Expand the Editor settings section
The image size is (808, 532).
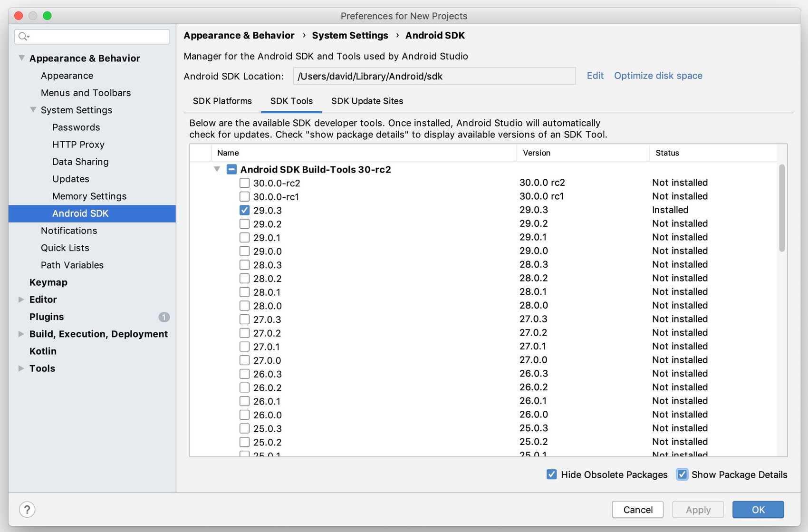pos(21,300)
